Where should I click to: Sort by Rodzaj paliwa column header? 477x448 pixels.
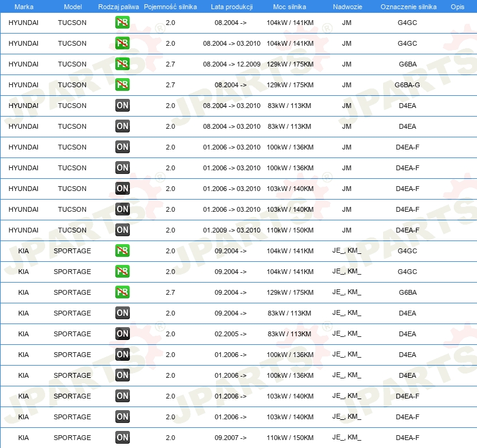coord(118,7)
